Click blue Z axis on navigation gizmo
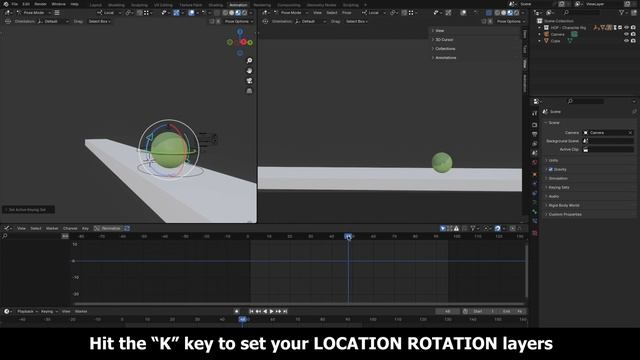The width and height of the screenshot is (640, 360). point(240,32)
